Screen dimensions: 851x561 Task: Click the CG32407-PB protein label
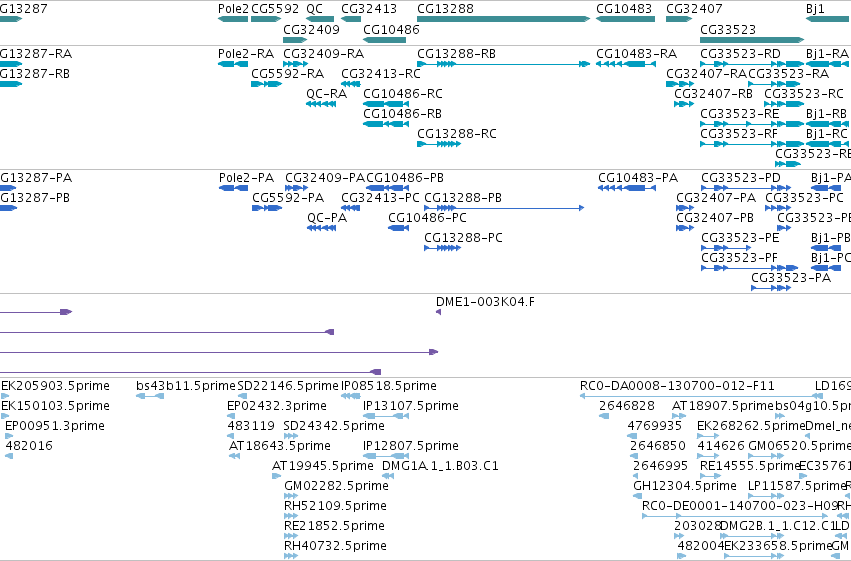click(715, 218)
